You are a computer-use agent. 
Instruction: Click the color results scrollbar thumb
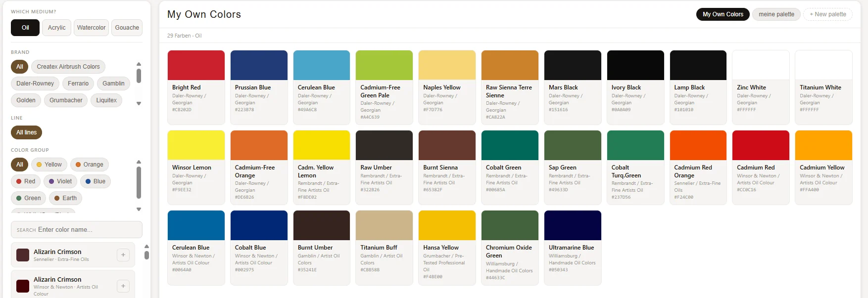[x=146, y=255]
